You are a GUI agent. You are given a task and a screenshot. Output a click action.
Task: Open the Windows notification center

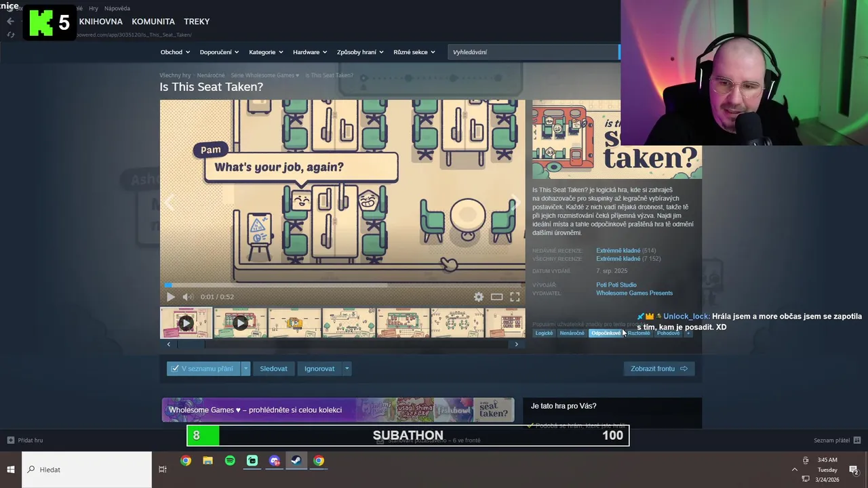click(854, 470)
